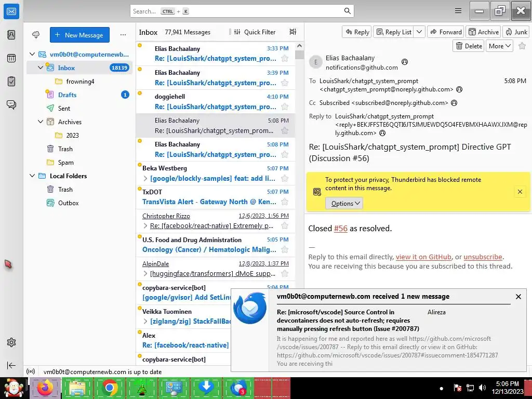The image size is (532, 399).
Task: Open the More actions dropdown
Action: (499, 46)
